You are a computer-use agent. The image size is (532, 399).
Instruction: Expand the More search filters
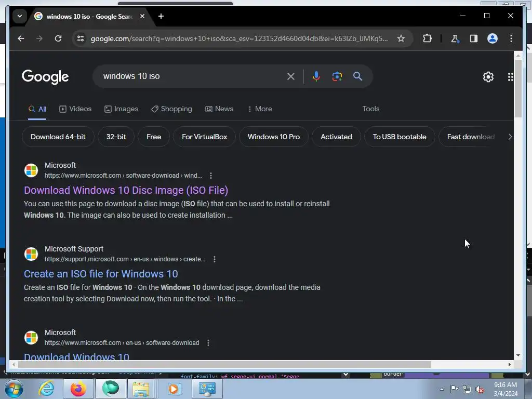coord(260,109)
